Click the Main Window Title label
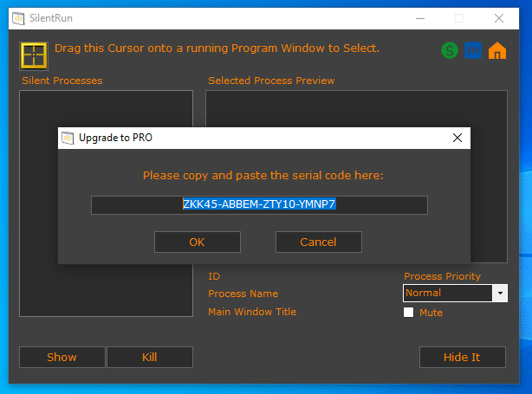This screenshot has width=532, height=394. pos(252,312)
